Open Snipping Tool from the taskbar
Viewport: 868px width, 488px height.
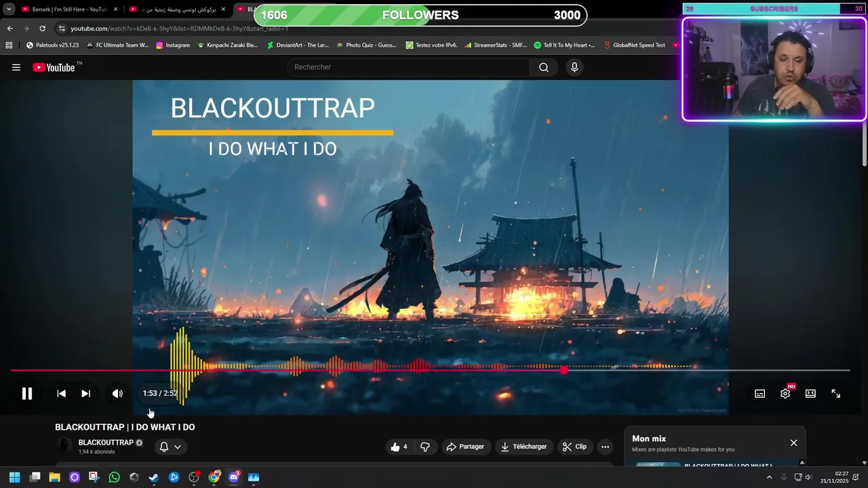pos(94,477)
